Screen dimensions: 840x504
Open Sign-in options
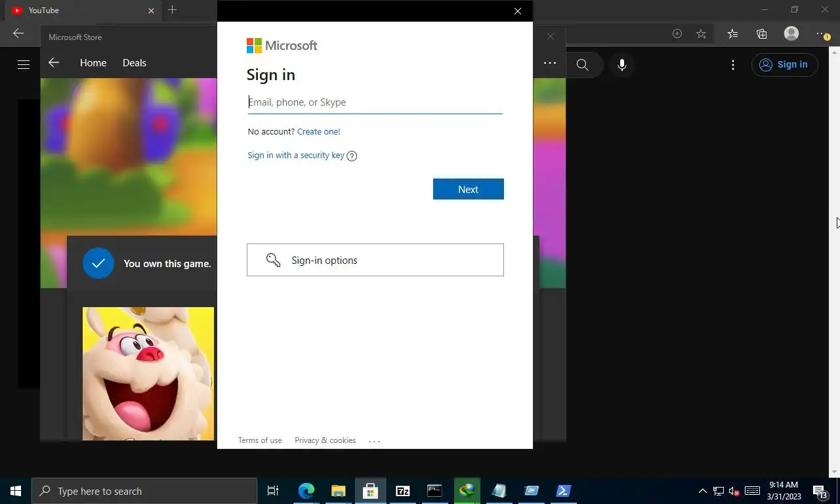click(x=375, y=260)
